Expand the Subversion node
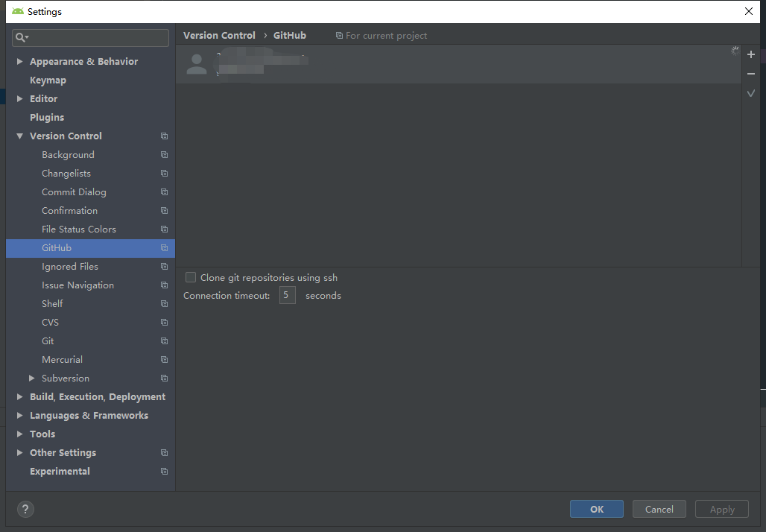The width and height of the screenshot is (766, 532). pyautogui.click(x=32, y=378)
